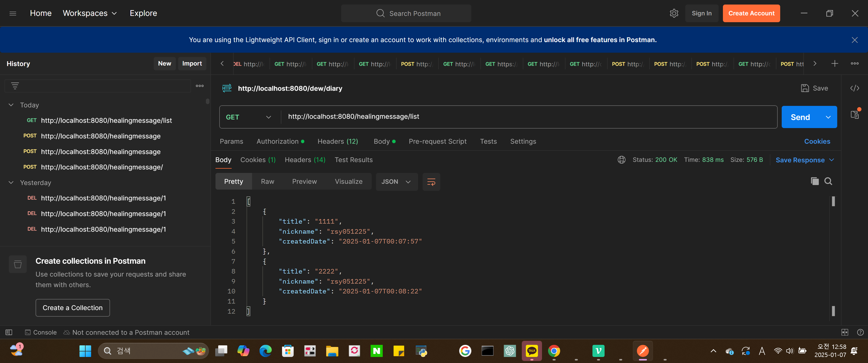Open the JSON format dropdown

tap(397, 182)
